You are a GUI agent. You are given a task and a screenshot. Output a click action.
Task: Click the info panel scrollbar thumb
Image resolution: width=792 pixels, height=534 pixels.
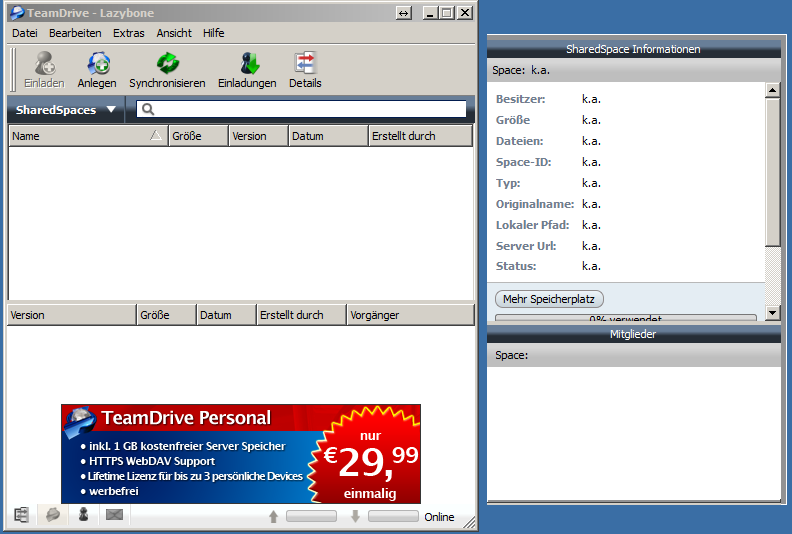tap(772, 172)
